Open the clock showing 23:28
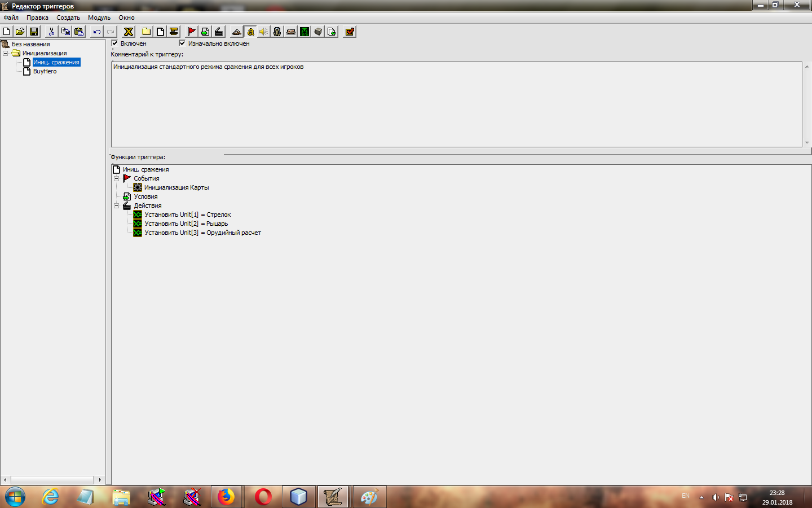Screen dimensions: 812x508 coord(777,497)
